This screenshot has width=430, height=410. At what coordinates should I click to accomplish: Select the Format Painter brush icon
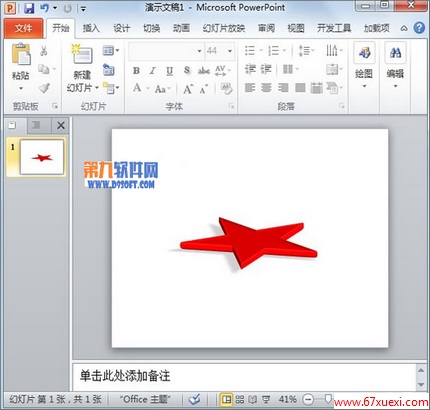pos(44,88)
